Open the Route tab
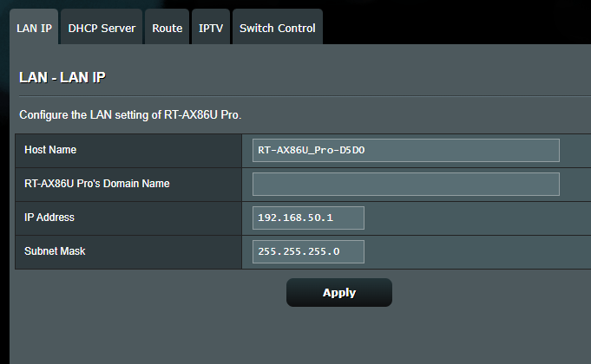This screenshot has width=591, height=364. (167, 27)
